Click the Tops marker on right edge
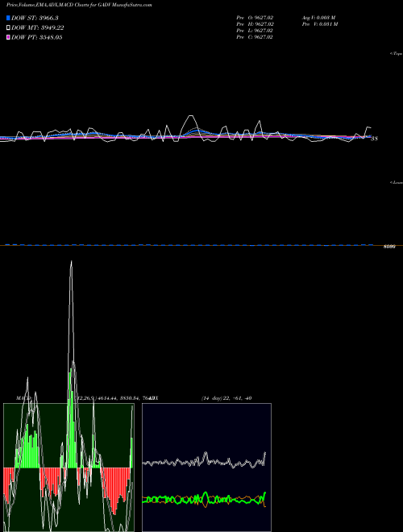The image size is (403, 532). pyautogui.click(x=396, y=54)
